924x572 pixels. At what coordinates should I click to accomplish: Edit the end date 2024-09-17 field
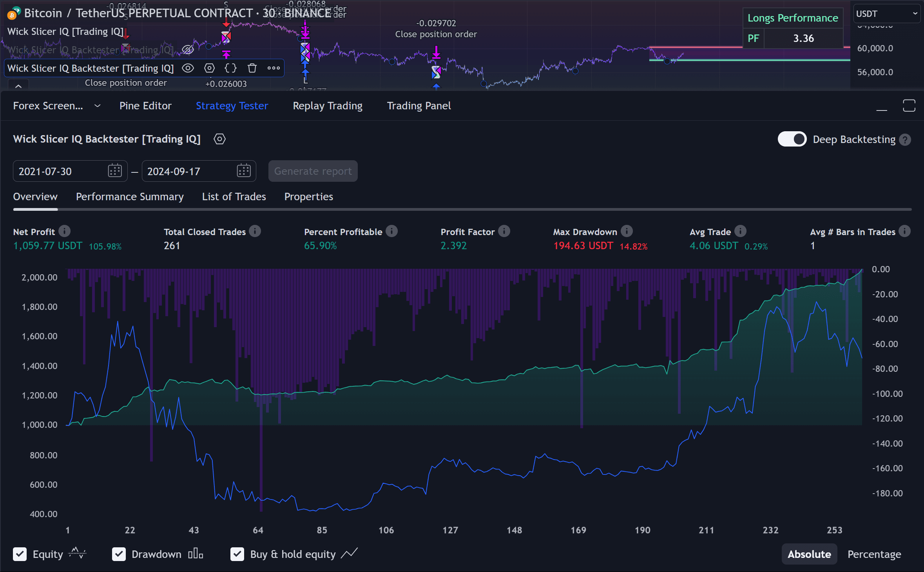[x=199, y=171]
